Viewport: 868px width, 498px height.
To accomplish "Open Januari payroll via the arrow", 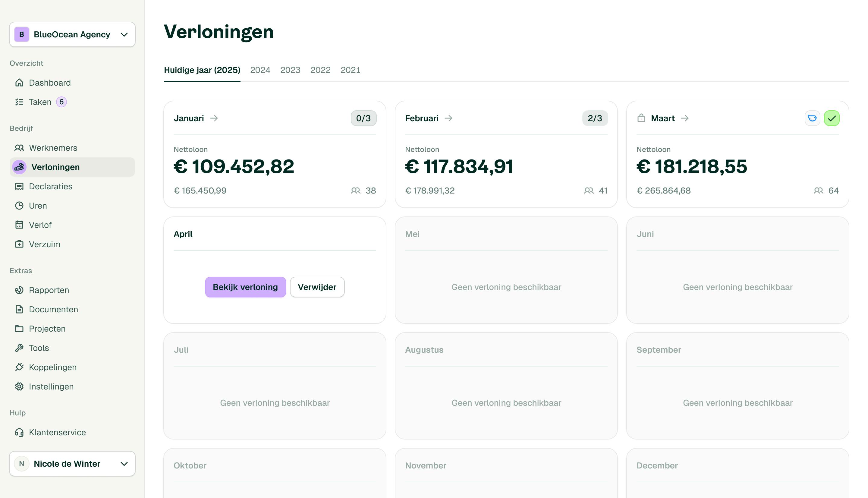I will point(214,118).
